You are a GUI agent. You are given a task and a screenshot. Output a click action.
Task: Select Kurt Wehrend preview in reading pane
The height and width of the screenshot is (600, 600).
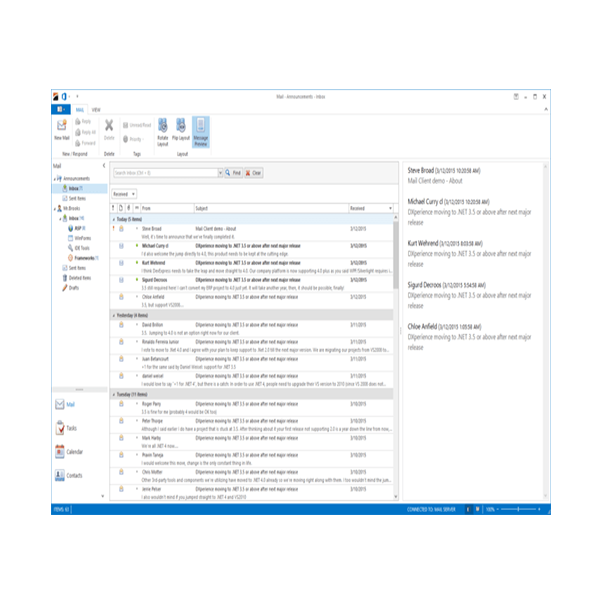469,253
